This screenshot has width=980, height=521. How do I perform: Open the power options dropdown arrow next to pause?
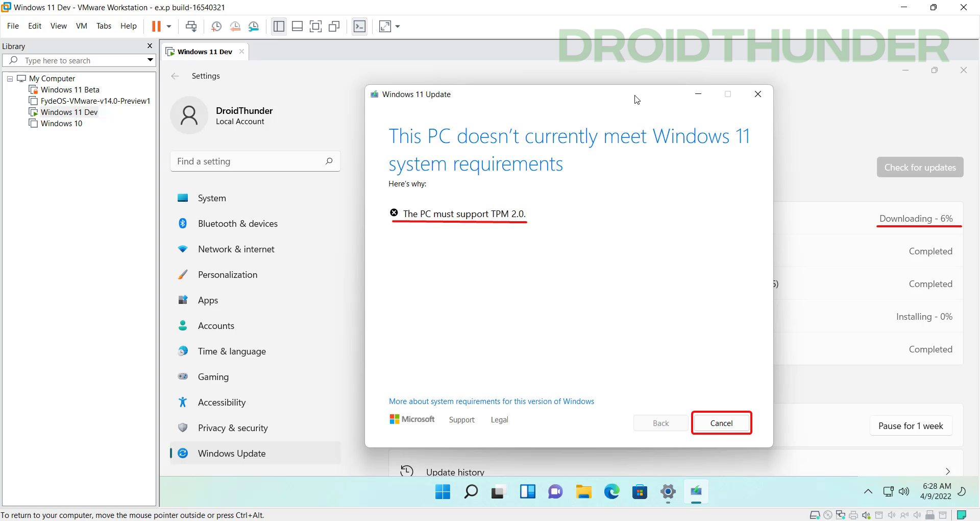pos(169,26)
